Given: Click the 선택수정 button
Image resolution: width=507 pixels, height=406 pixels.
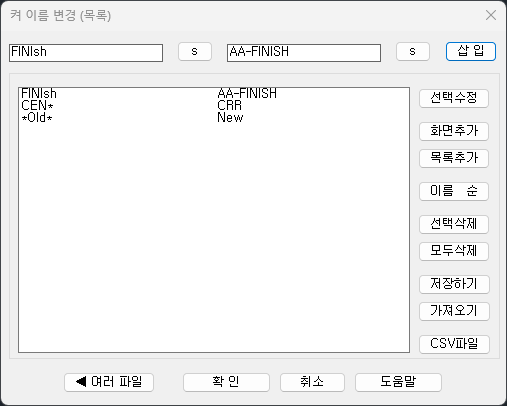Looking at the screenshot, I should coord(454,98).
